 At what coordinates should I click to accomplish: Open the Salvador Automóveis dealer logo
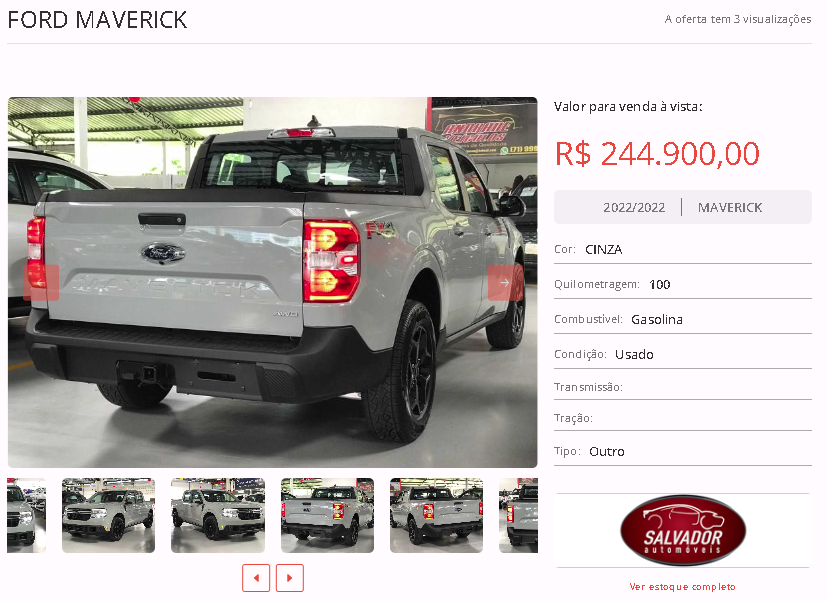coord(682,530)
